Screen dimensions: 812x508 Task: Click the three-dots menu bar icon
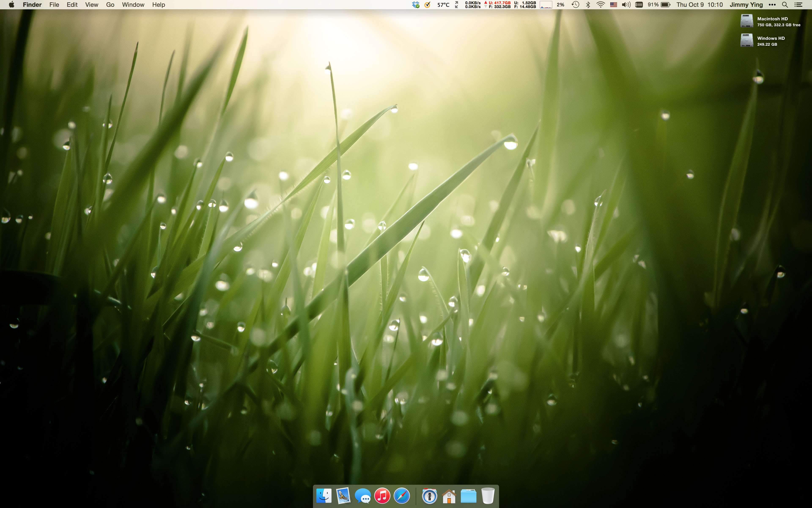click(x=772, y=5)
